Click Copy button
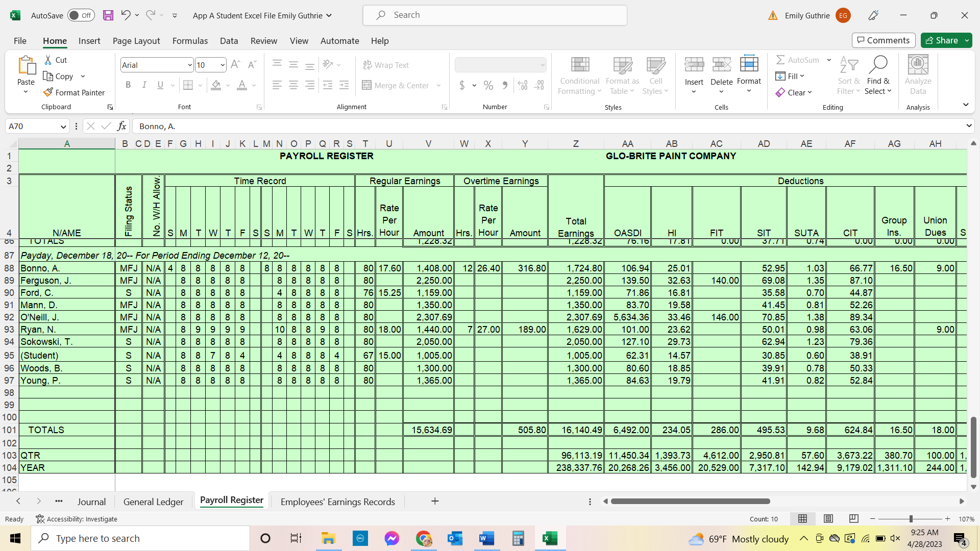 [58, 77]
